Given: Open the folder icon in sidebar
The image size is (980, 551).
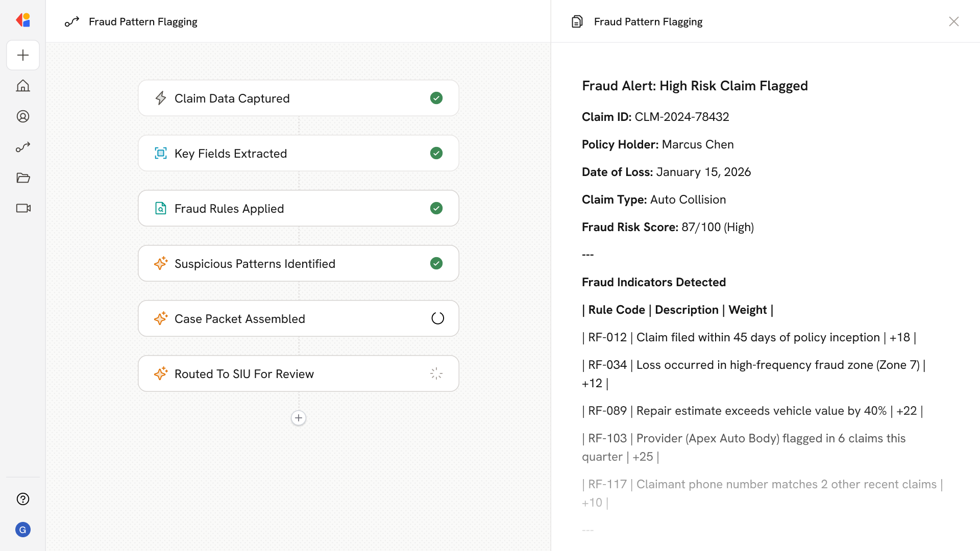Looking at the screenshot, I should tap(23, 178).
